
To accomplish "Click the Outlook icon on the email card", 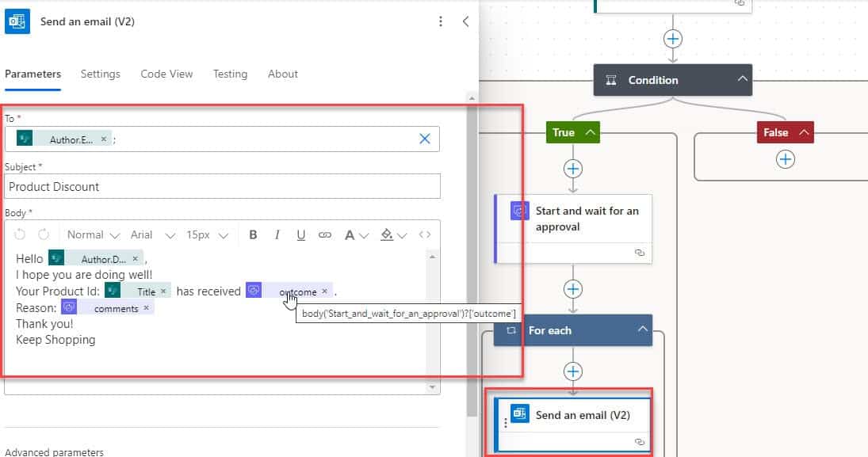I will click(519, 413).
